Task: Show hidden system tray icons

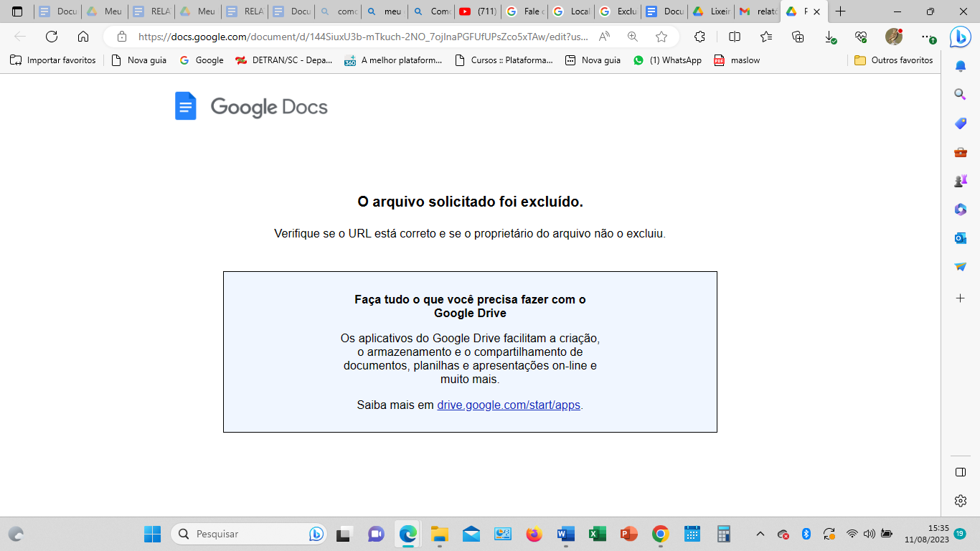Action: click(760, 534)
